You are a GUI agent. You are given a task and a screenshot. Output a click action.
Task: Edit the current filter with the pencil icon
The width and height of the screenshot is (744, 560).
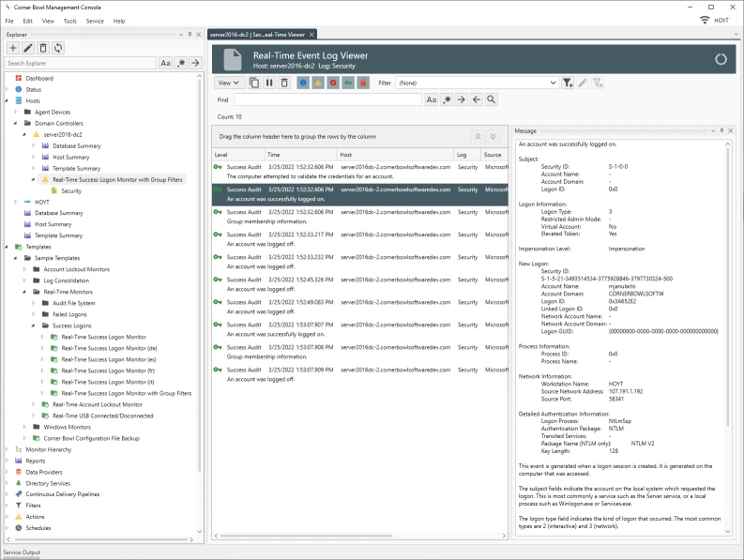point(583,83)
